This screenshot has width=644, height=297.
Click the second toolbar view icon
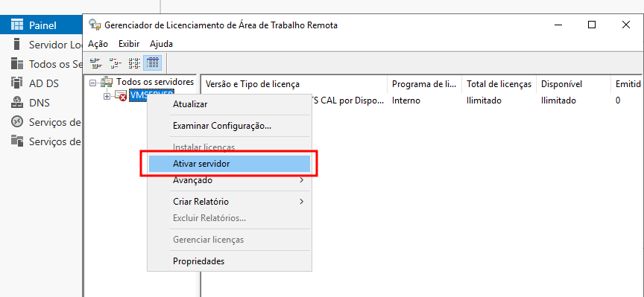pyautogui.click(x=116, y=63)
